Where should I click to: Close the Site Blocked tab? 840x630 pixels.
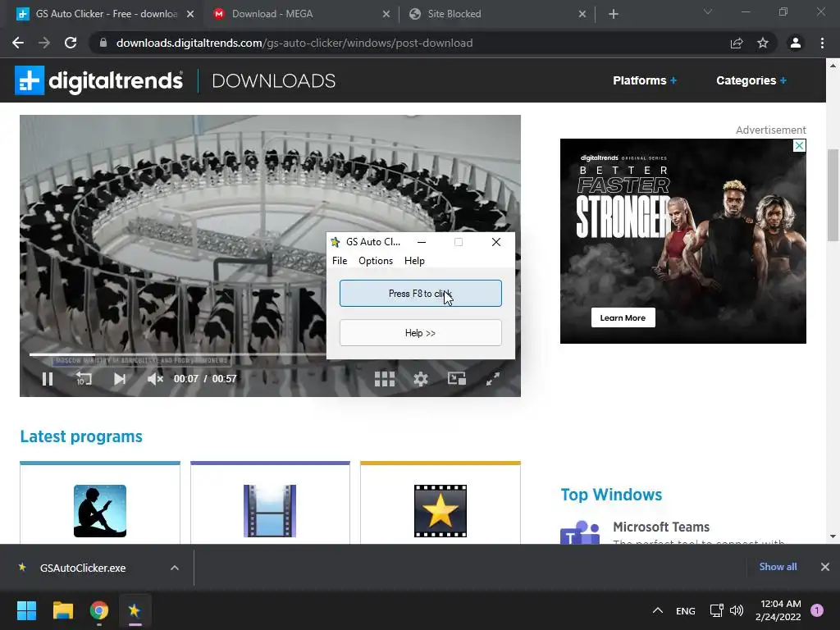pyautogui.click(x=582, y=15)
